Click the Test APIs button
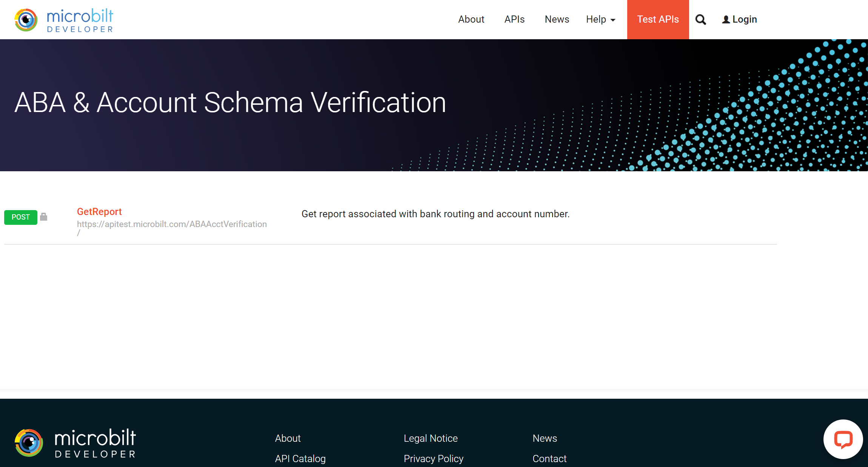 [658, 19]
